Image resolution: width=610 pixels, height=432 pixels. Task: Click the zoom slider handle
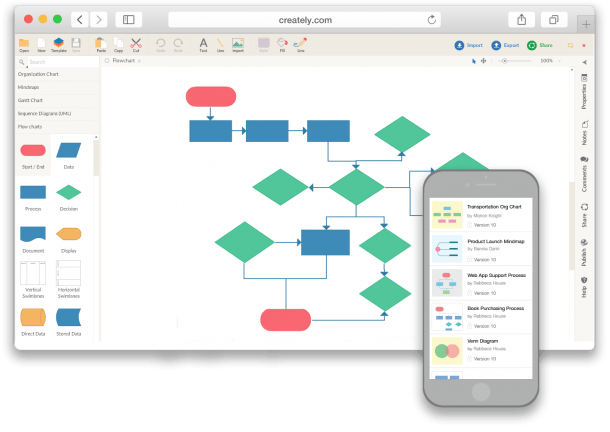[x=504, y=61]
